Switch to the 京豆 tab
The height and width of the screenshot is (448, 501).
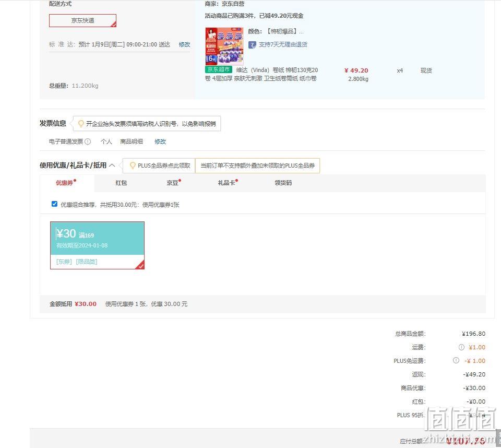click(173, 183)
